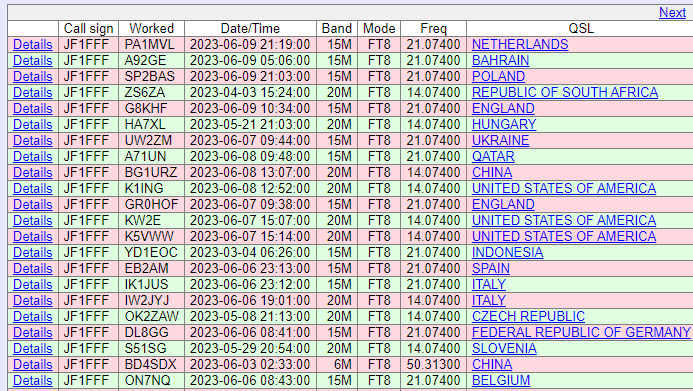Open ITALY link for IK1JUS contact

pos(489,285)
